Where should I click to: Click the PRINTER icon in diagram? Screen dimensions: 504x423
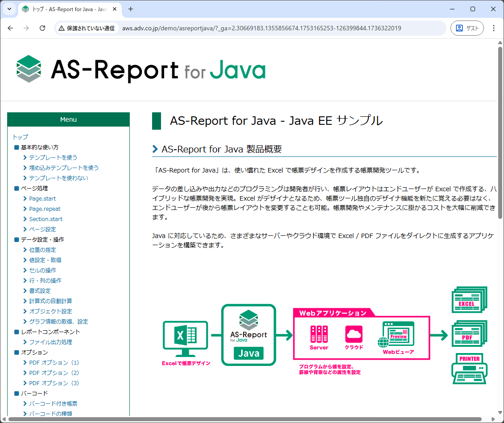(x=470, y=369)
